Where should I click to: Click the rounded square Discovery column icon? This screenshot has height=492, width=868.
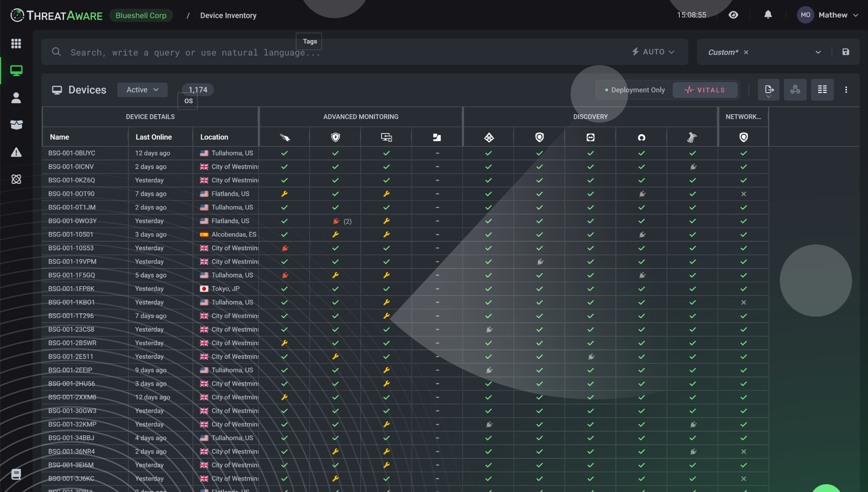[591, 137]
